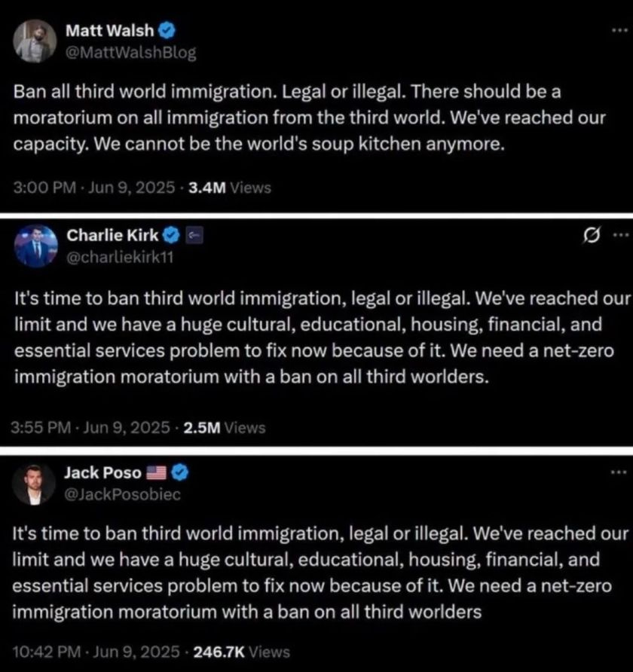The height and width of the screenshot is (672, 633).
Task: Click the Matt Walsh display name
Action: coord(110,31)
